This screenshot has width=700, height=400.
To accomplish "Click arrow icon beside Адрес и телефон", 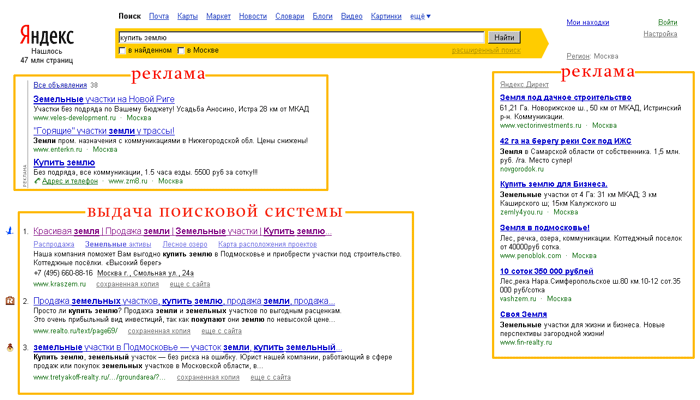I will [37, 181].
